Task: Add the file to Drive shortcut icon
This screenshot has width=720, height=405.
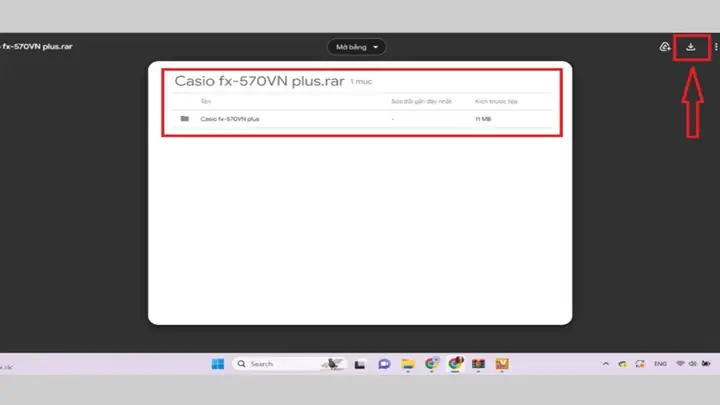Action: 664,47
